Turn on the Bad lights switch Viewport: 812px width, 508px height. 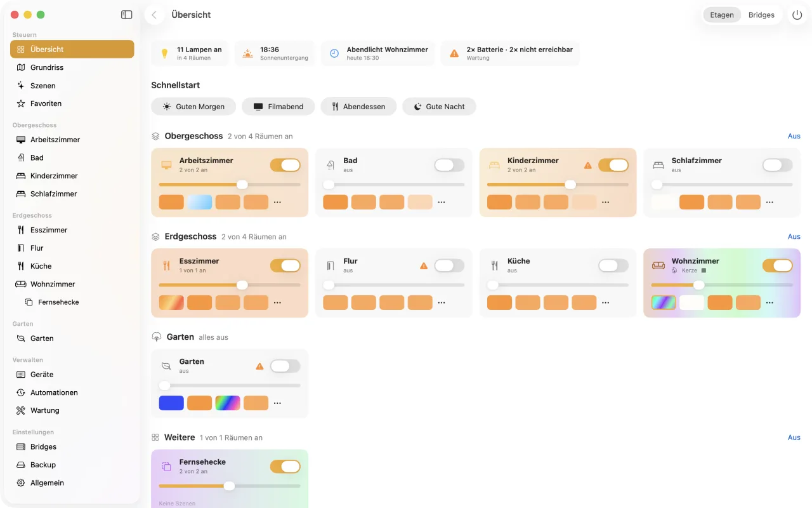pyautogui.click(x=449, y=165)
